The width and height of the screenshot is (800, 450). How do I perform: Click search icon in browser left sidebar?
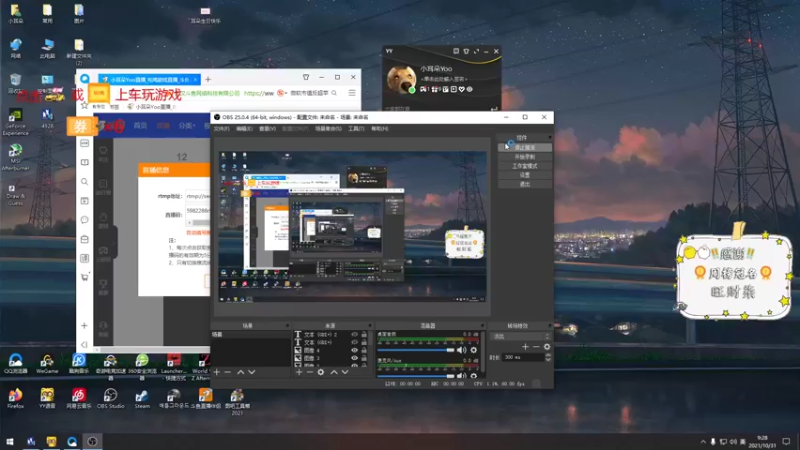click(x=85, y=182)
